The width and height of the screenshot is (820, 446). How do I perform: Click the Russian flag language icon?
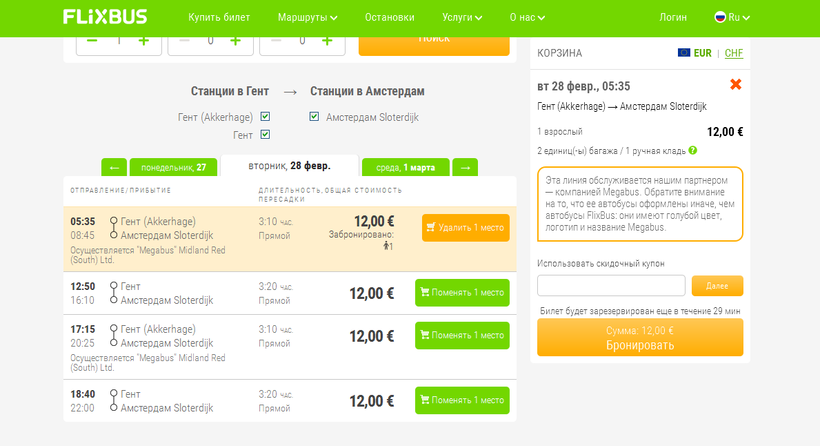(719, 17)
